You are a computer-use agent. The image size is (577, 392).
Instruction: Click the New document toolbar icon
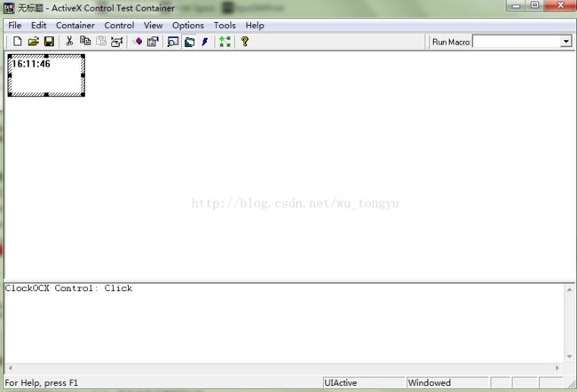tap(17, 41)
